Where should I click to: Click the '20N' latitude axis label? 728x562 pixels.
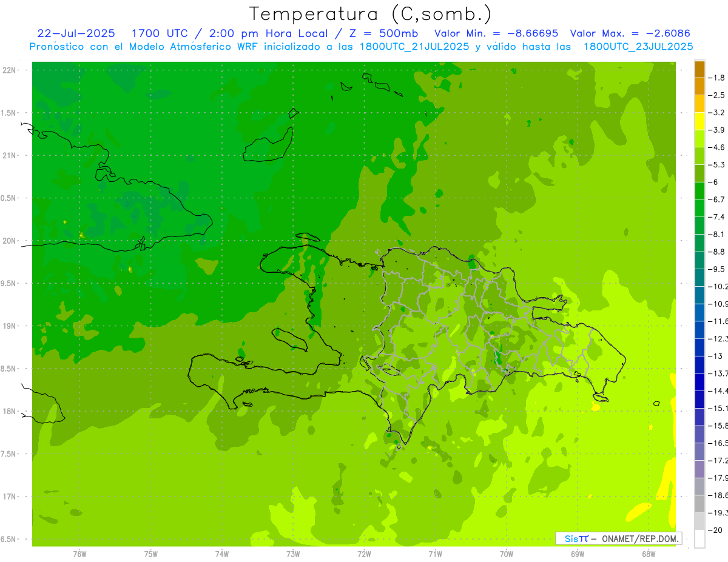pos(8,241)
